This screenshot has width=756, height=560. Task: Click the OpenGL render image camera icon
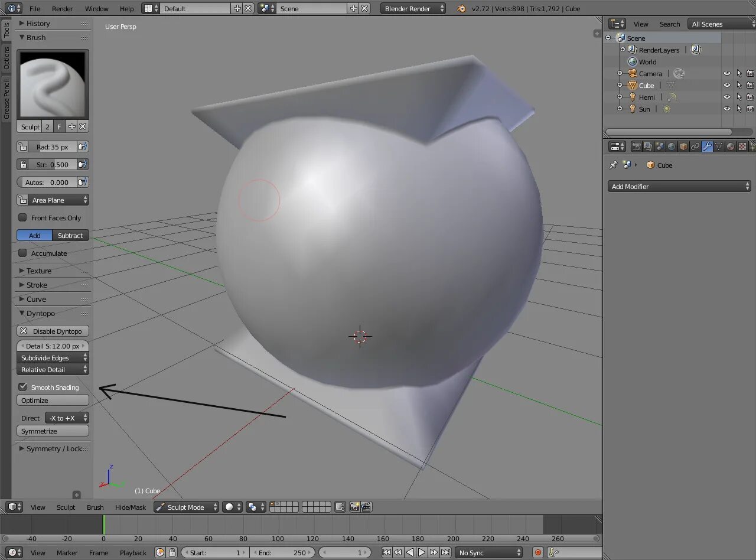(354, 507)
